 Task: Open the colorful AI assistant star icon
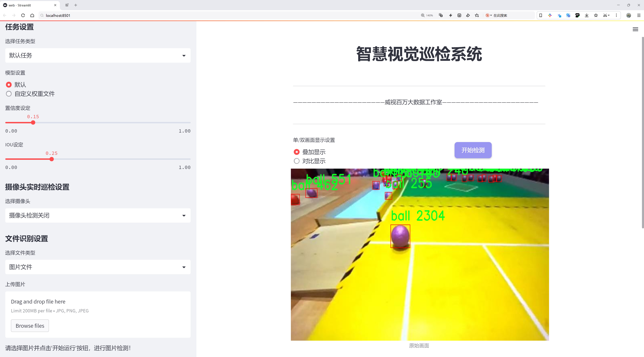click(550, 15)
